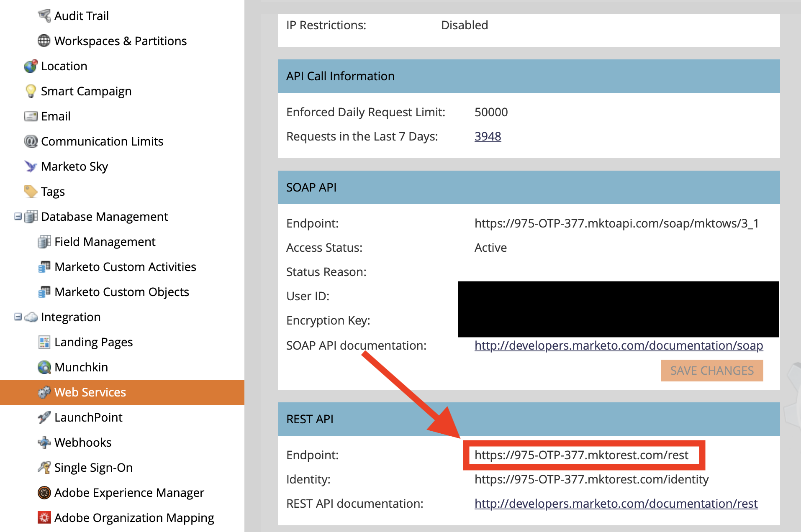Click the Adobe Experience Manager icon
The width and height of the screenshot is (801, 532).
[x=44, y=493]
